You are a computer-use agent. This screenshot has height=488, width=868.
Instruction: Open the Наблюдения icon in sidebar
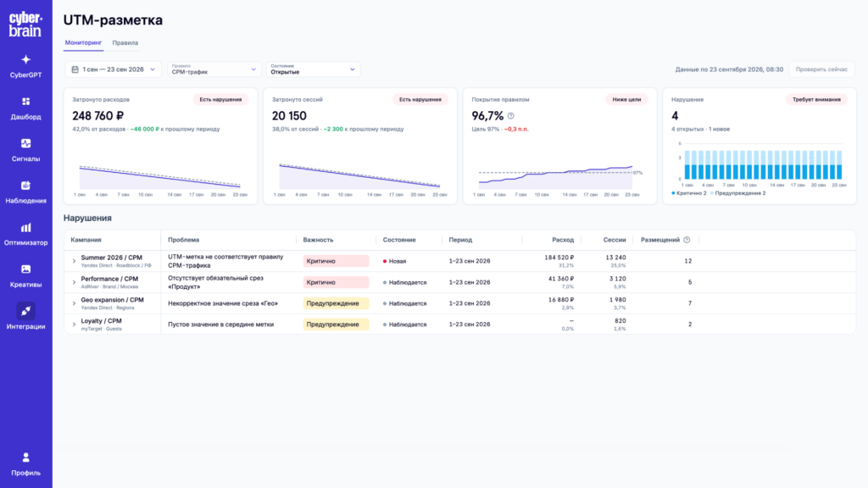26,186
